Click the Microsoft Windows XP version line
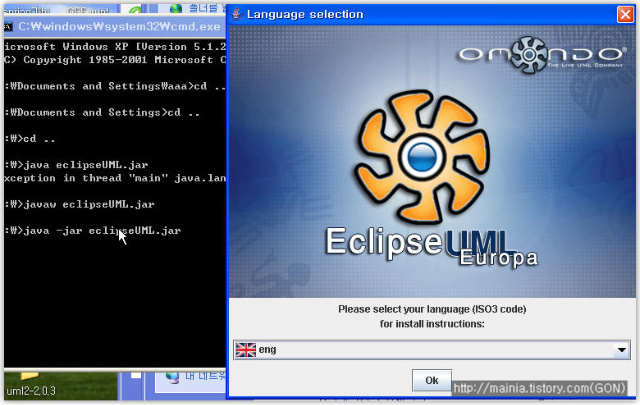The height and width of the screenshot is (405, 640). click(115, 47)
